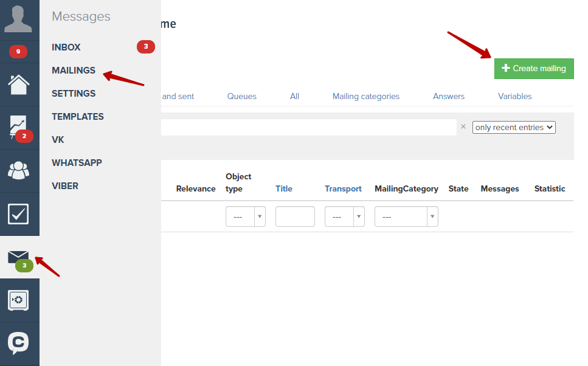Click the Title filter input field
588x366 pixels.
click(295, 216)
